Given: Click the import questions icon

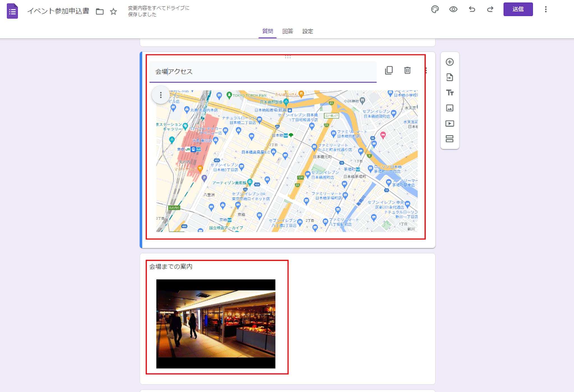Looking at the screenshot, I should click(450, 77).
